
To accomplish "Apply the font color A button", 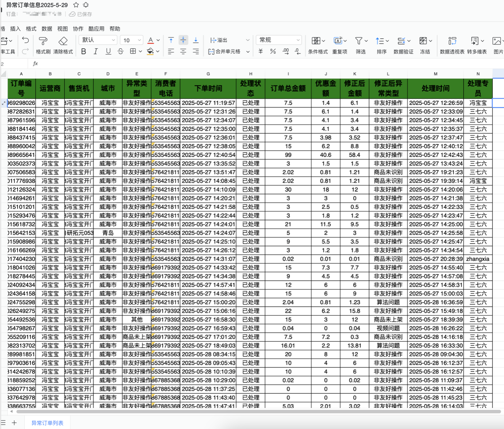I will click(x=151, y=40).
